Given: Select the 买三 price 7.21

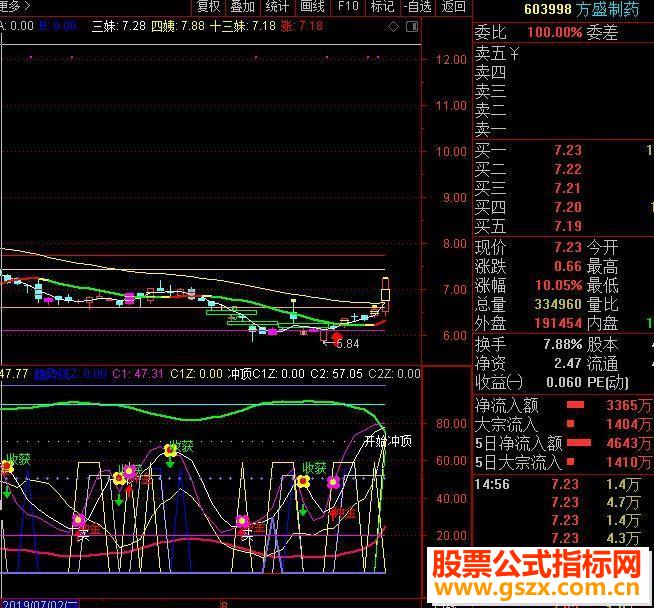Looking at the screenshot, I should [568, 188].
